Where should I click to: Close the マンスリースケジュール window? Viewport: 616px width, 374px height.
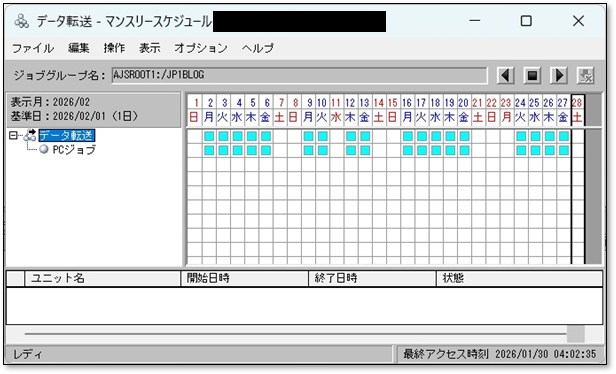coord(578,21)
